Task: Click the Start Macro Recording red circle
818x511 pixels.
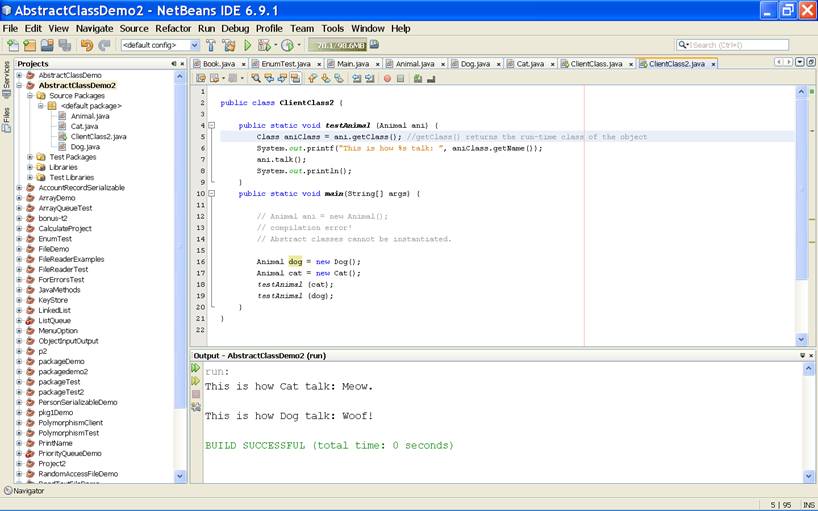Action: 387,78
